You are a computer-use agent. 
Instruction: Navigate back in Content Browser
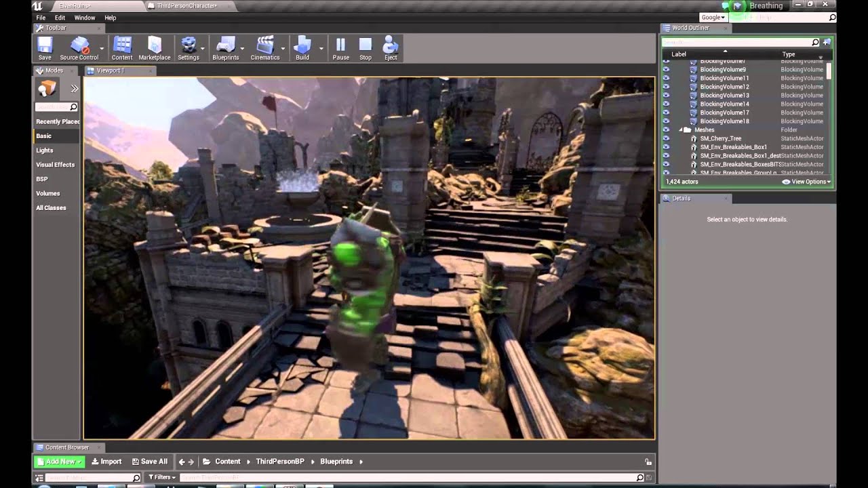181,462
